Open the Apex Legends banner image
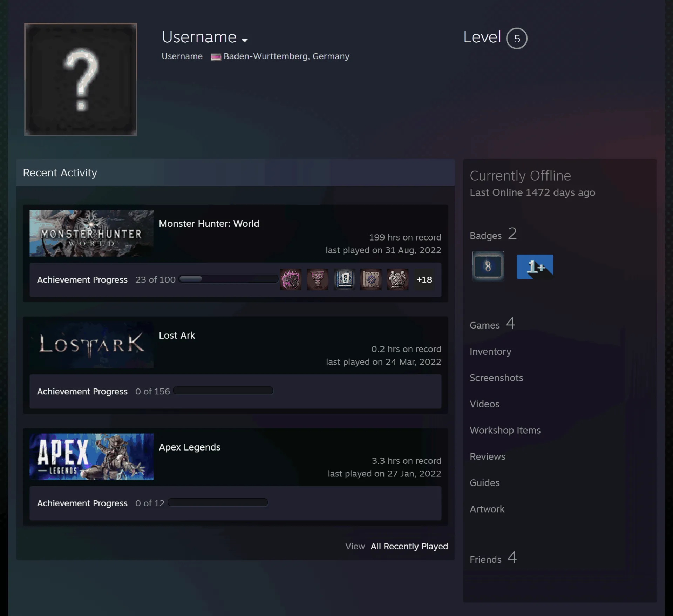 [x=91, y=457]
